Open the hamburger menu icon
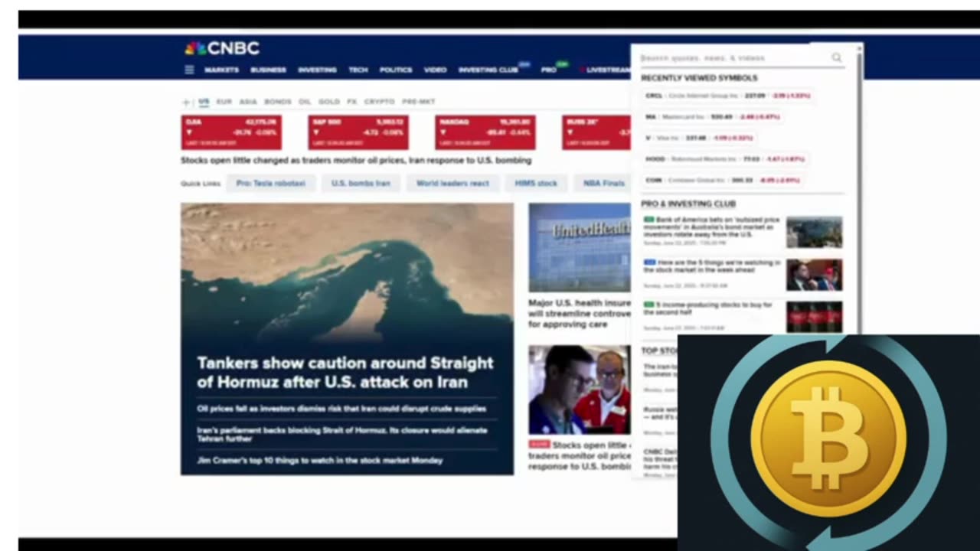The height and width of the screenshot is (551, 980). pyautogui.click(x=189, y=70)
